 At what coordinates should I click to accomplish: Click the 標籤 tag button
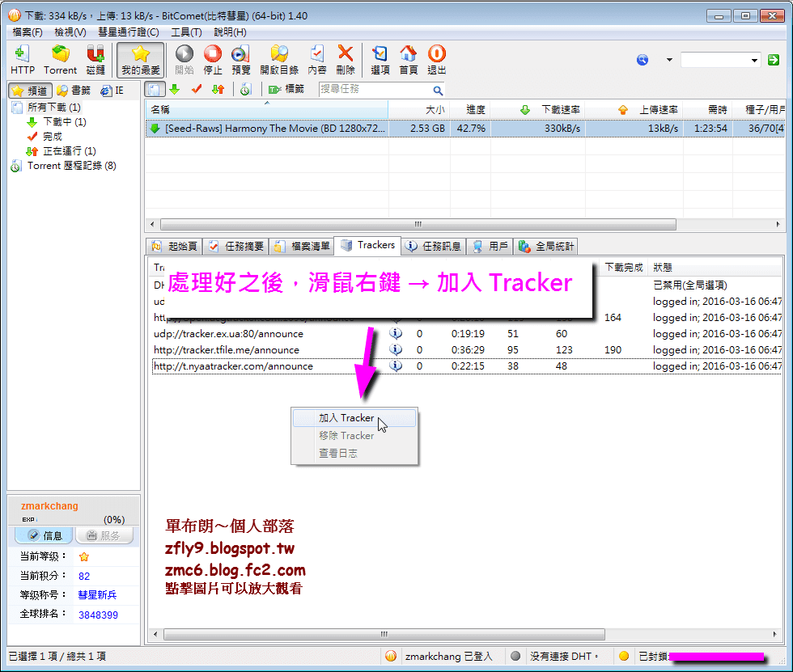coord(286,90)
